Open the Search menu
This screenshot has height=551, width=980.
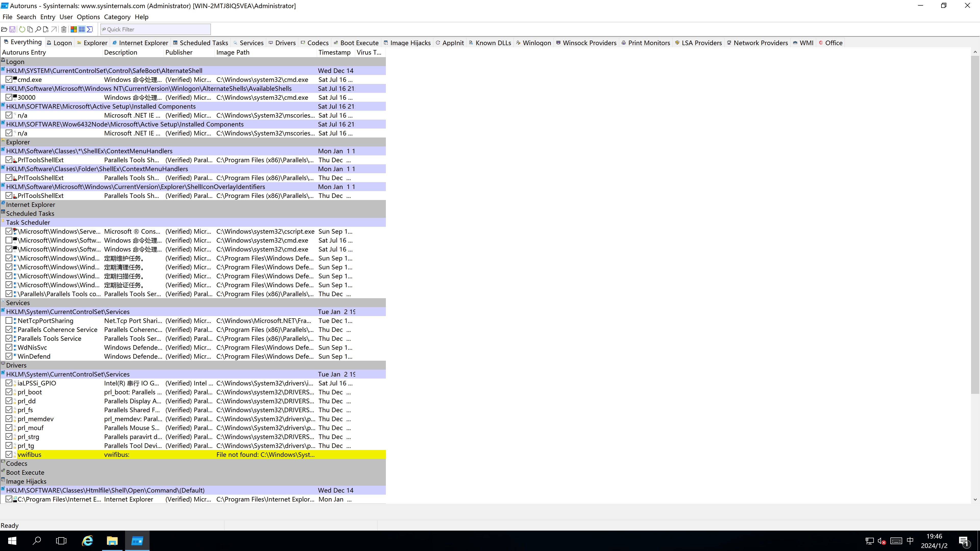tap(26, 17)
